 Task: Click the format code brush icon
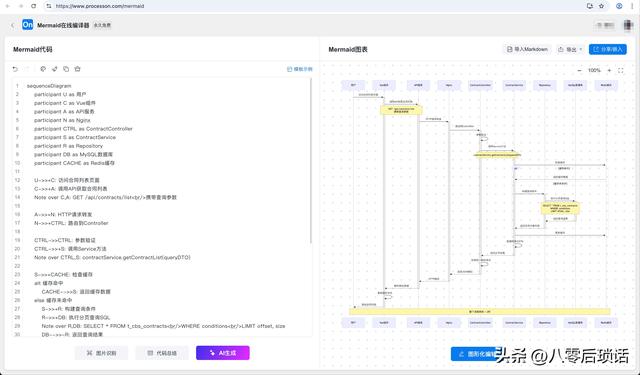(x=55, y=69)
